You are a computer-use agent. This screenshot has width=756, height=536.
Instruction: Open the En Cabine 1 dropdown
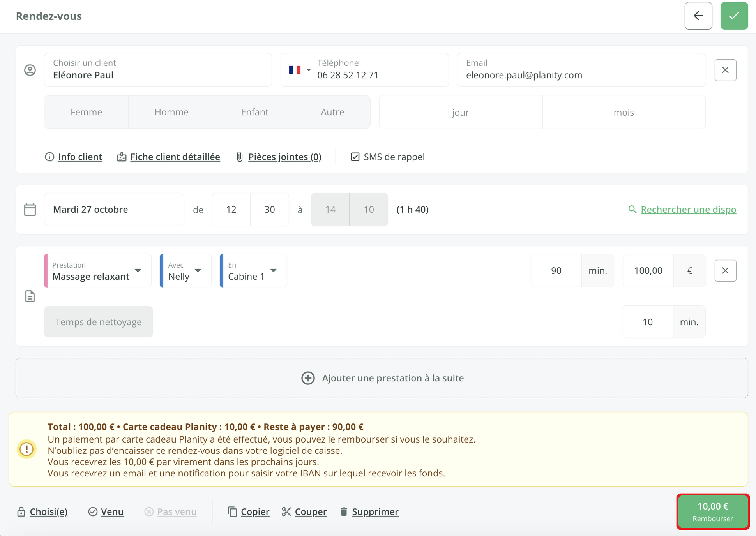(x=254, y=270)
